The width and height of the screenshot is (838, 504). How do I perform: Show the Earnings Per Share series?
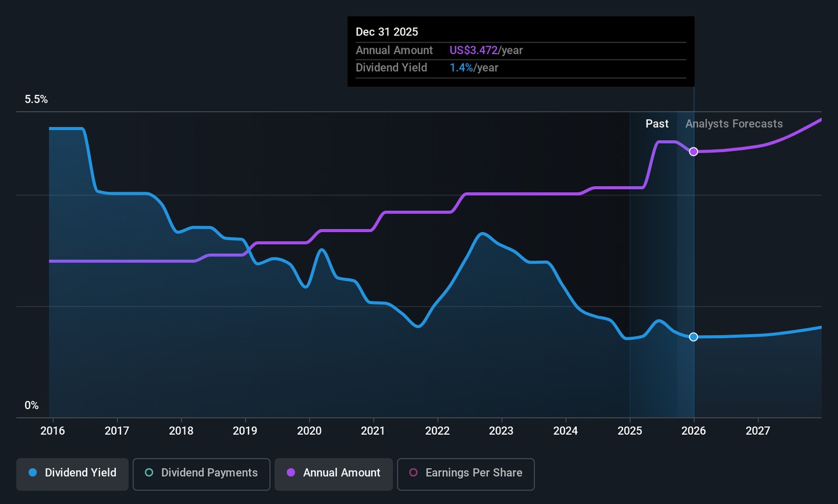pyautogui.click(x=466, y=473)
